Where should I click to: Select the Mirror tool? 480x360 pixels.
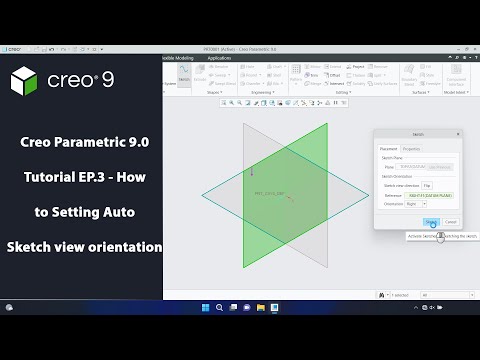tap(312, 67)
